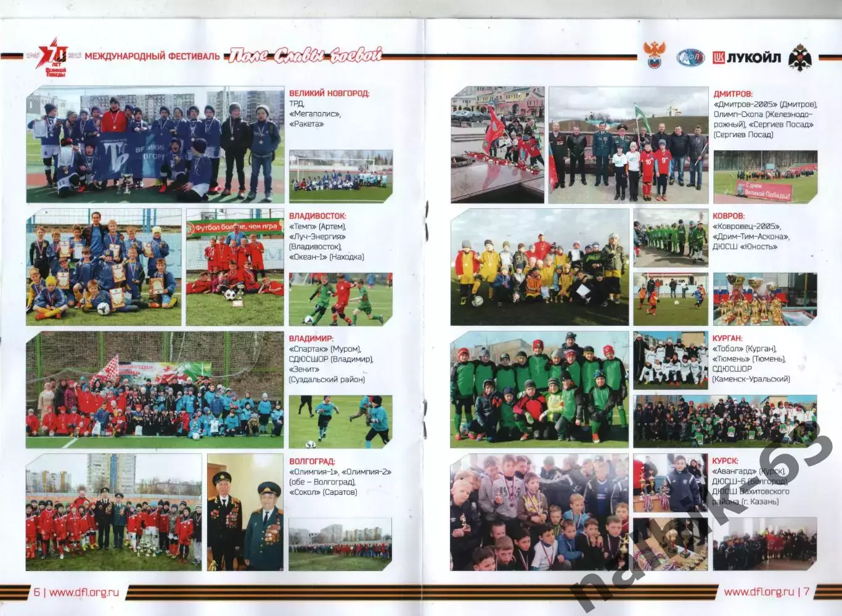842x616 pixels.
Task: Open the trophy cups display photo
Action: (x=764, y=299)
